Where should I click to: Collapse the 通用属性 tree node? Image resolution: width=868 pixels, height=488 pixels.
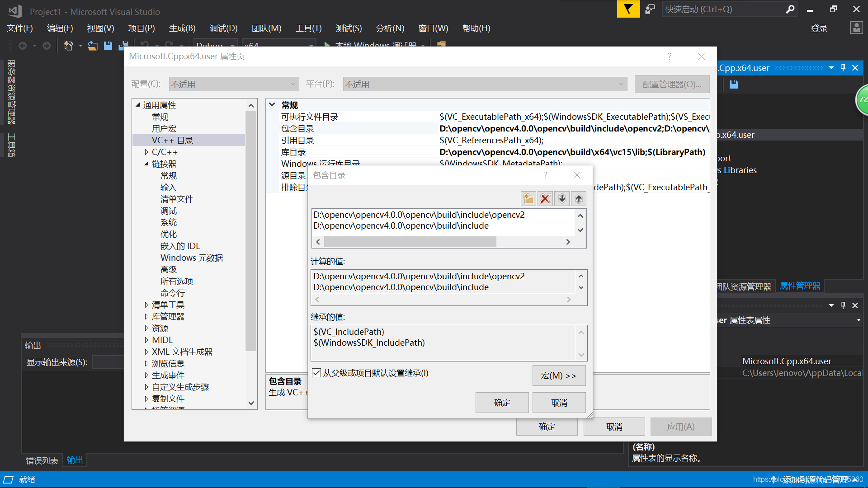(138, 105)
